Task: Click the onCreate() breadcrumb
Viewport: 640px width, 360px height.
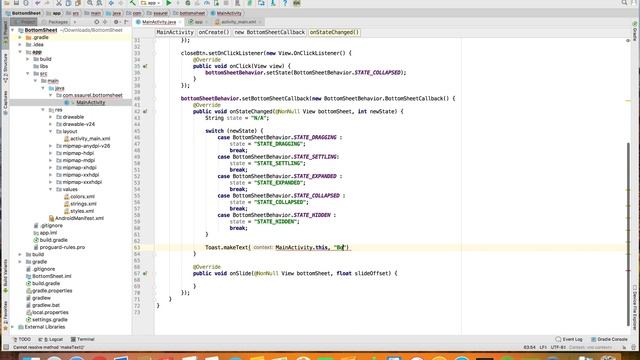Action: click(x=214, y=32)
